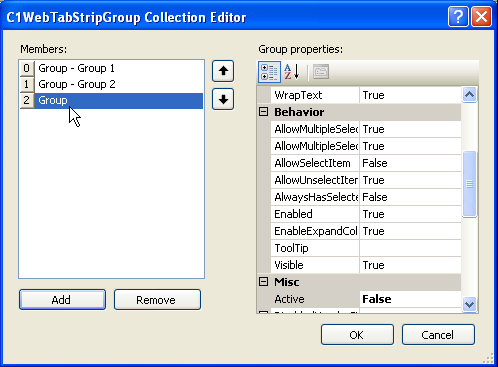Click the True value of Visible
The width and height of the screenshot is (498, 367).
click(x=410, y=265)
